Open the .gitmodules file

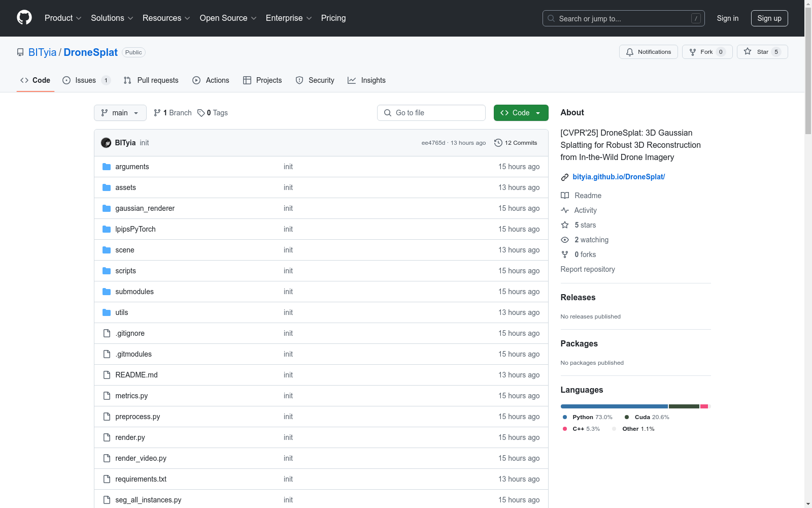(133, 354)
